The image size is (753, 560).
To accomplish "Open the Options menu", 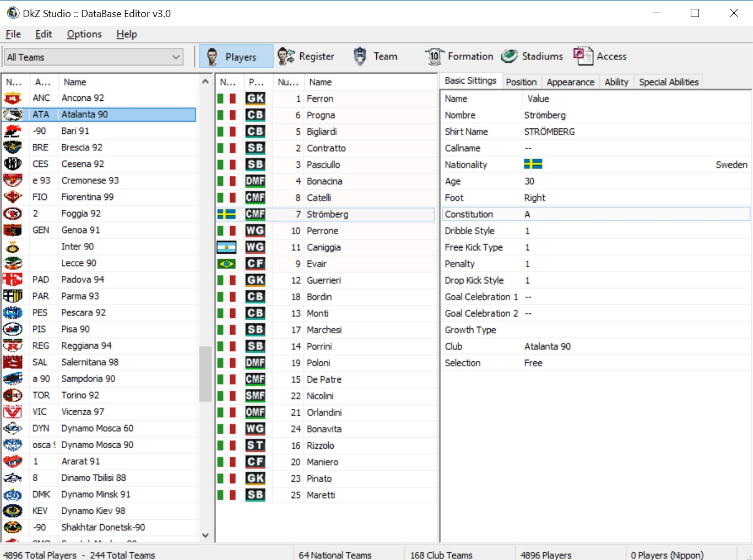I will pyautogui.click(x=84, y=34).
